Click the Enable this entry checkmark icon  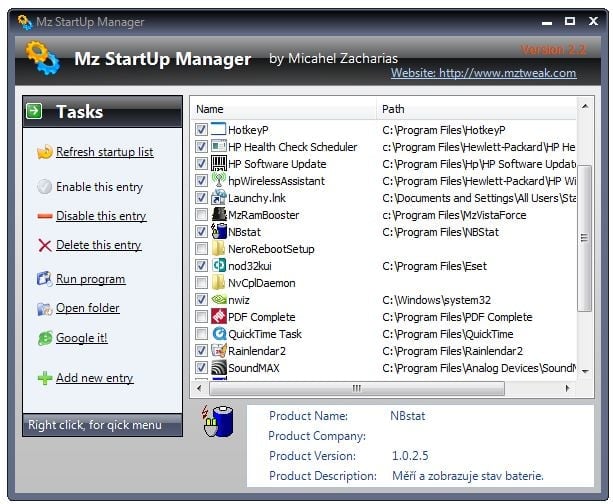pyautogui.click(x=45, y=187)
